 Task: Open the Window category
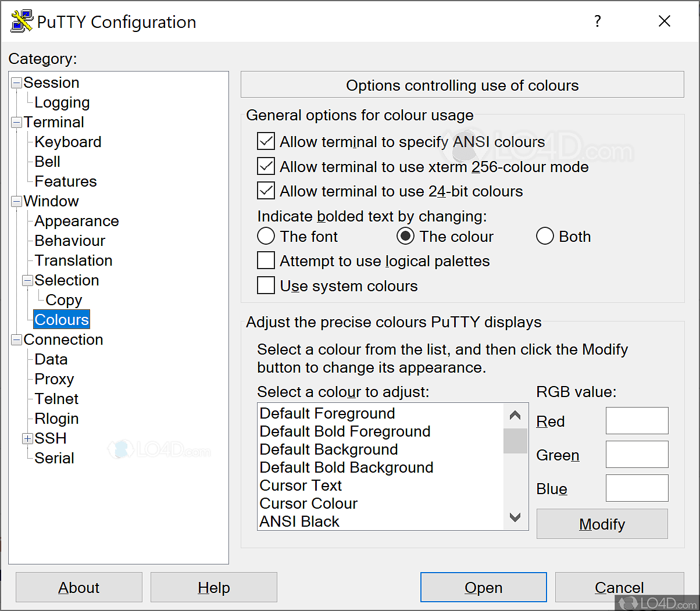(51, 201)
